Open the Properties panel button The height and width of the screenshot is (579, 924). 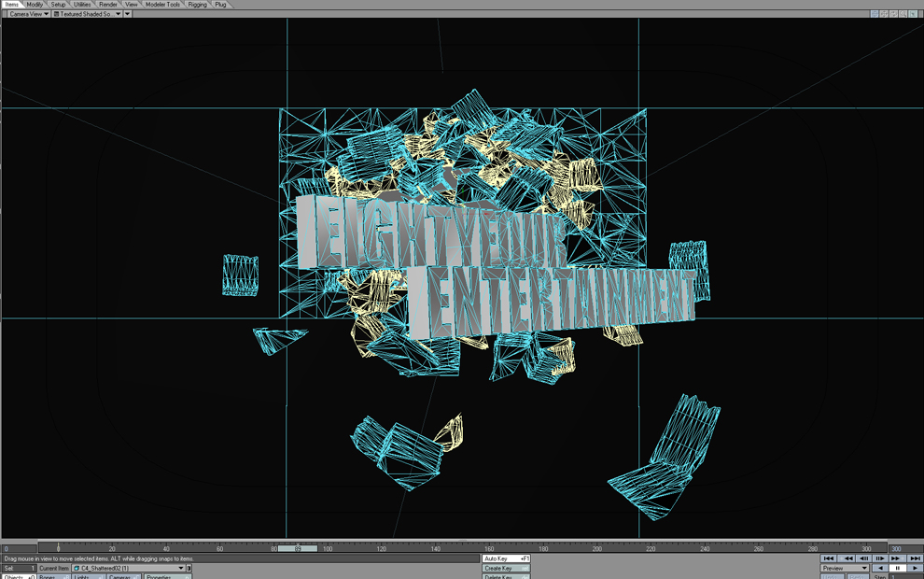coord(167,576)
